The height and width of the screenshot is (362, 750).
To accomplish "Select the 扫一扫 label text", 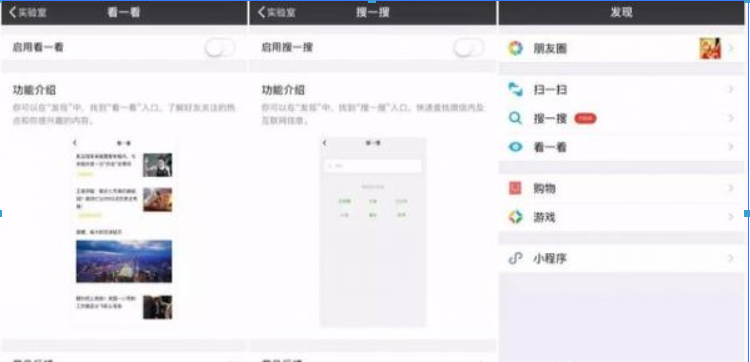I will tap(550, 90).
